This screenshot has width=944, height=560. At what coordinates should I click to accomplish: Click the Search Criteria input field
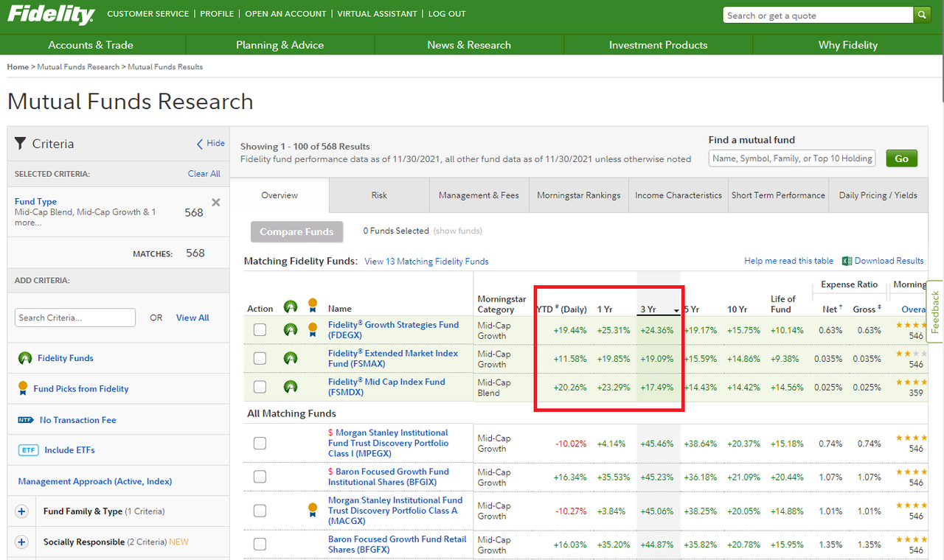tap(75, 318)
